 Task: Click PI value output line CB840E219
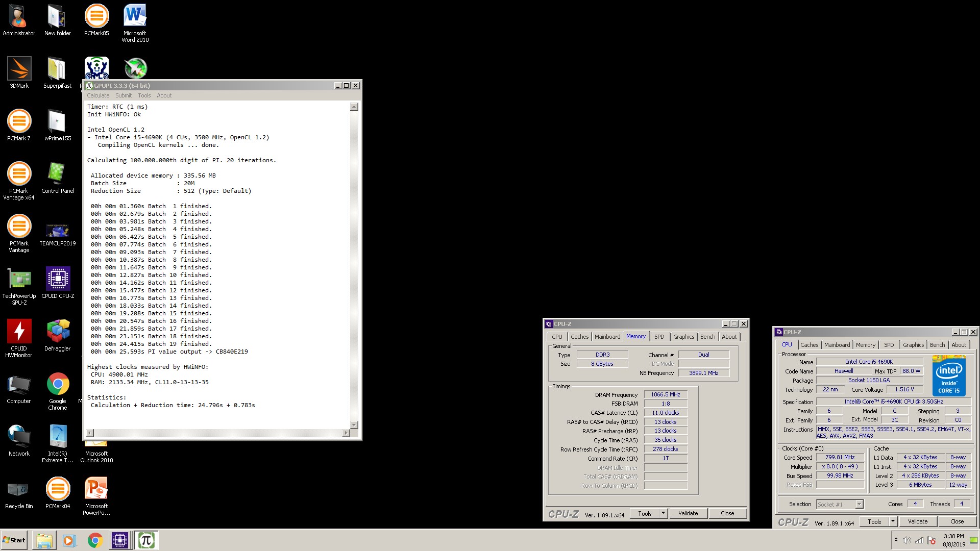coord(169,352)
